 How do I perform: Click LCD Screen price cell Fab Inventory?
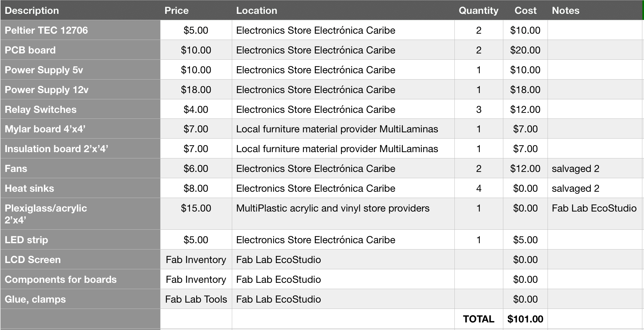point(196,259)
